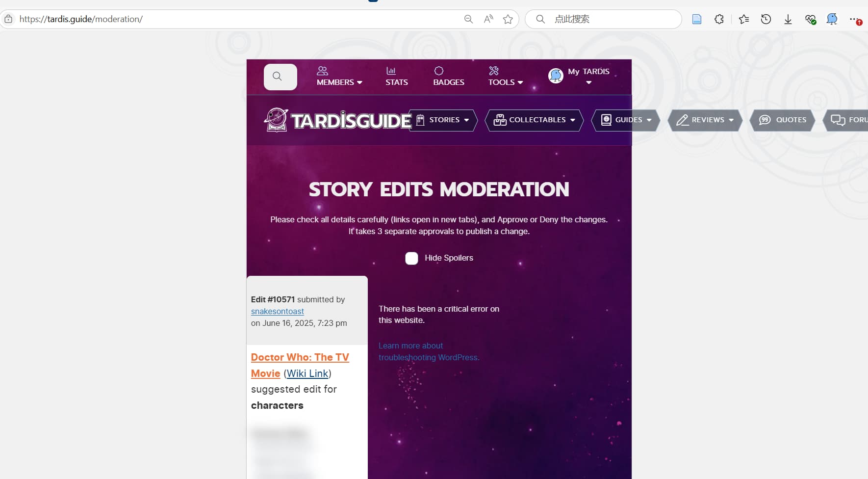Click the GUIDES book icon
The height and width of the screenshot is (479, 868).
[606, 120]
